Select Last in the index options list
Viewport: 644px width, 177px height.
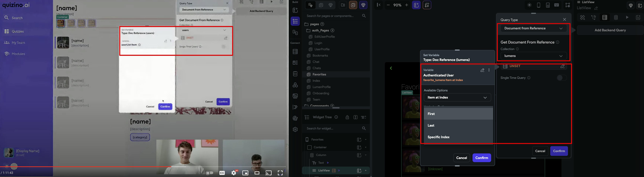(458, 125)
